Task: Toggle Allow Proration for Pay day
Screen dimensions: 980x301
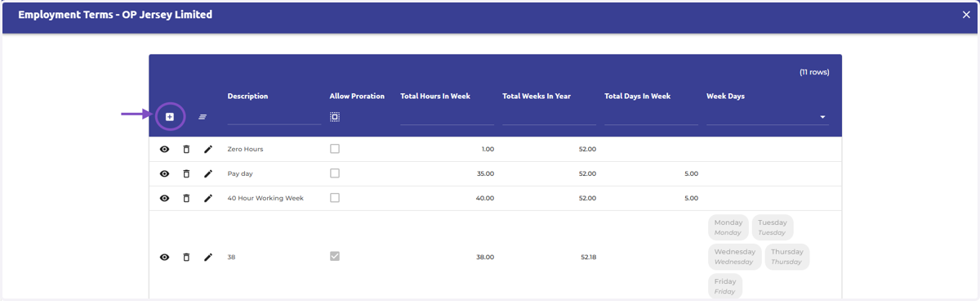Action: click(335, 173)
